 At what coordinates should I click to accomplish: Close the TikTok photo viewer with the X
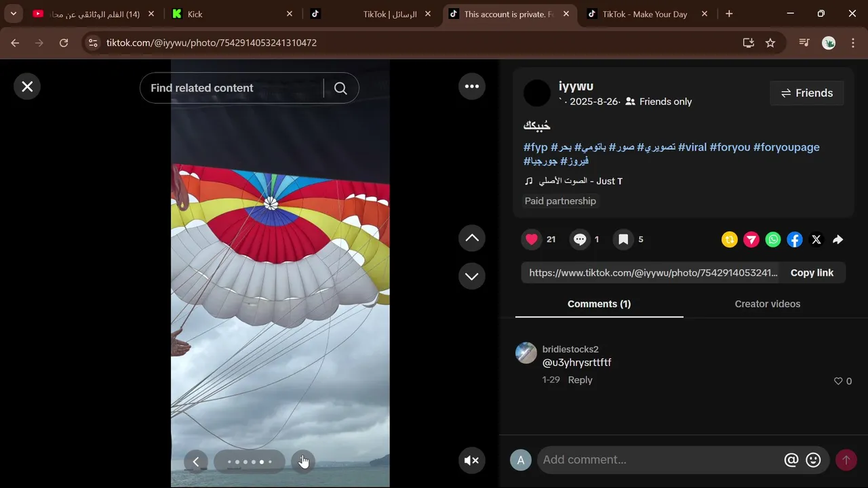click(27, 87)
